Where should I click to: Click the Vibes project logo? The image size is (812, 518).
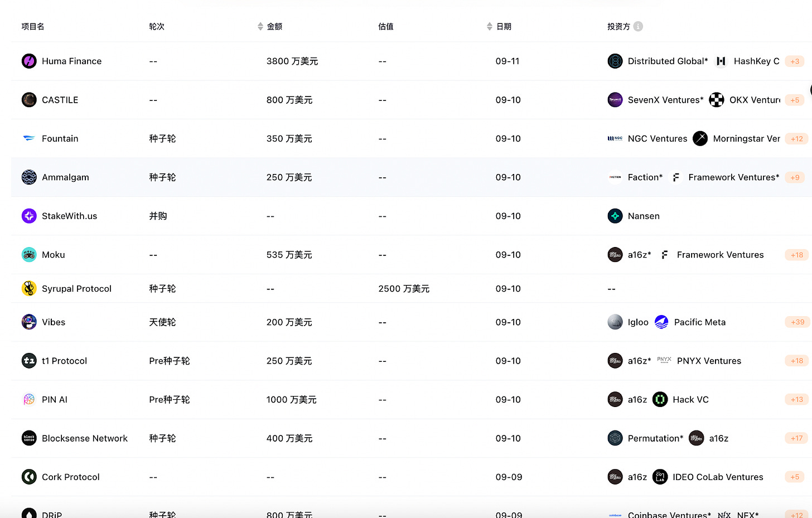coord(29,322)
